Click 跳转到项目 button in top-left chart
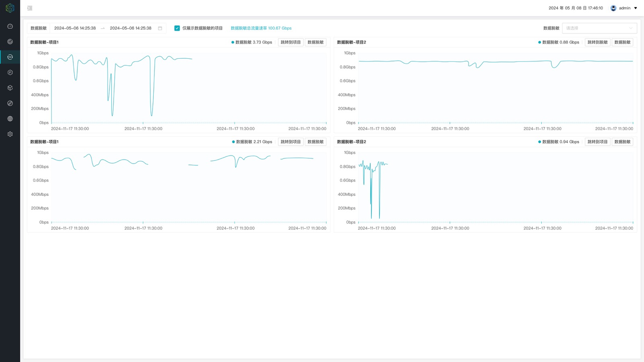 click(291, 42)
